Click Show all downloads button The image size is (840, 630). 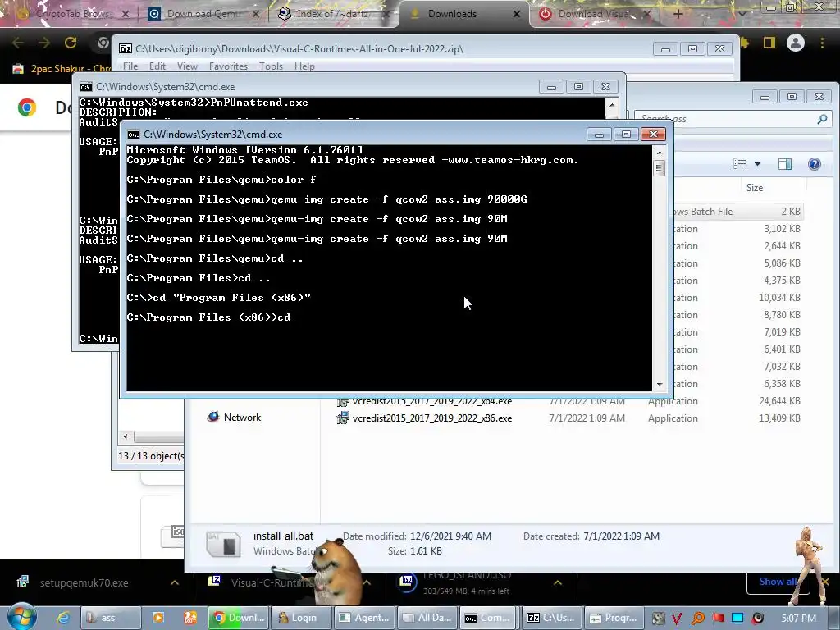777,582
